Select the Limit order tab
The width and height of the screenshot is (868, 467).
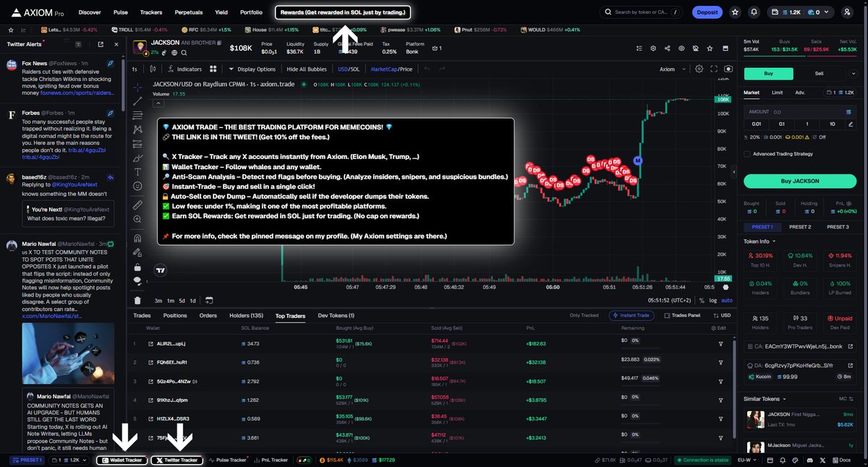[777, 93]
